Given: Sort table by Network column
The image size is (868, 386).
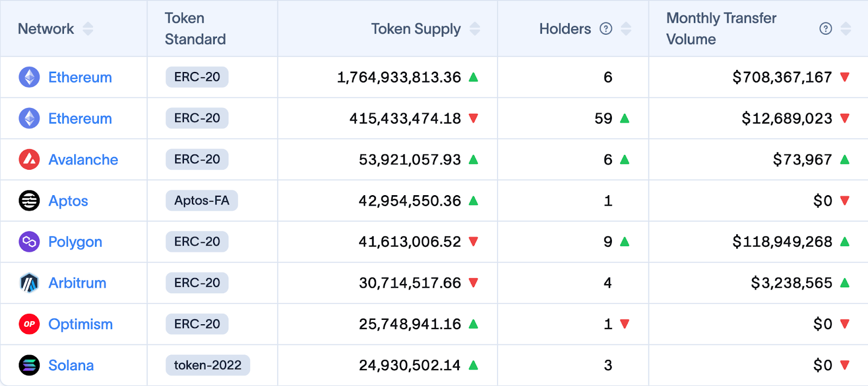Looking at the screenshot, I should [x=88, y=29].
